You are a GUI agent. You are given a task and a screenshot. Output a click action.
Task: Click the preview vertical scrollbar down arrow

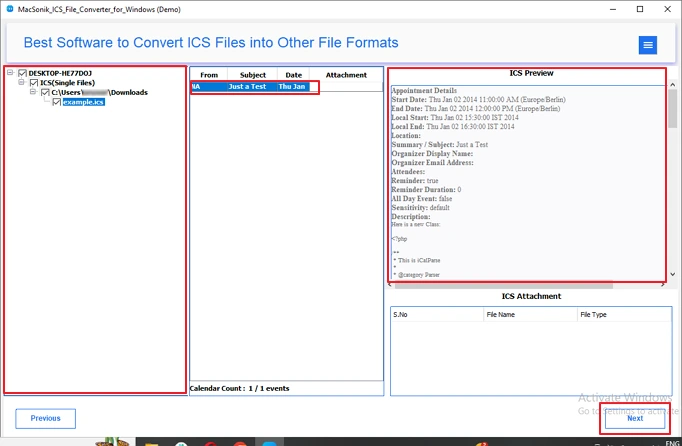click(672, 274)
